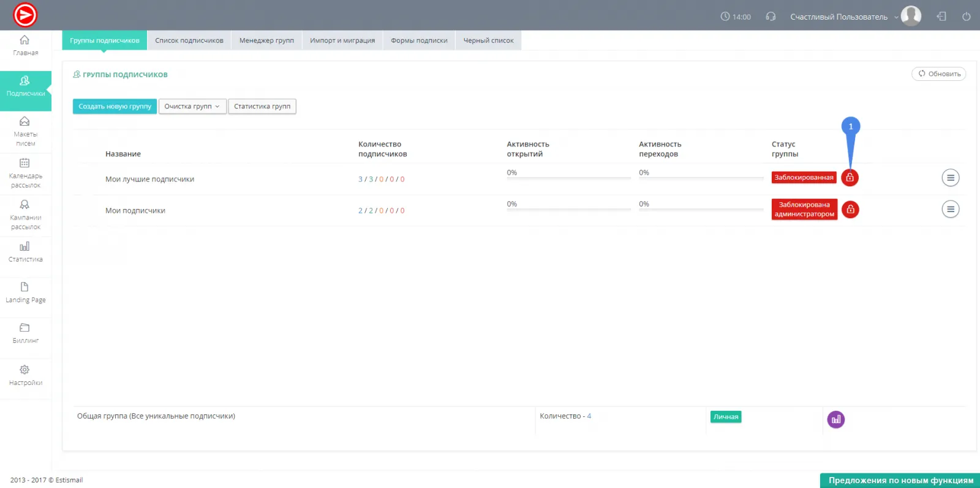This screenshot has height=488, width=980.
Task: Open Макеты писем in sidebar
Action: tap(25, 131)
